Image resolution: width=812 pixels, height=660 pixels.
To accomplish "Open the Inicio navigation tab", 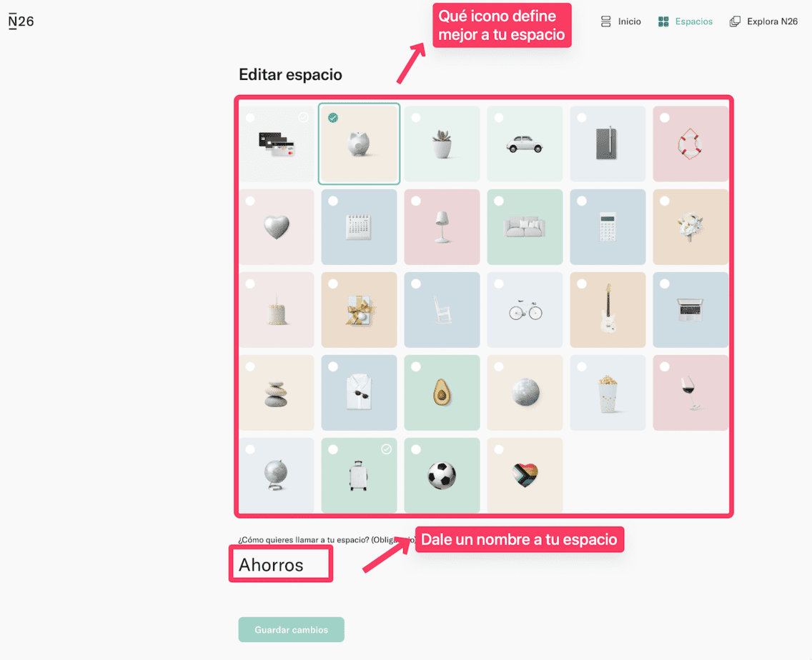I will click(x=621, y=21).
